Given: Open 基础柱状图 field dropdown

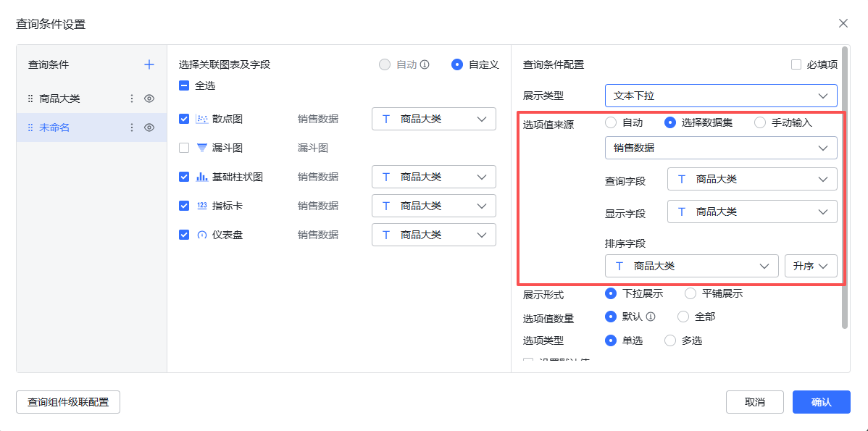Looking at the screenshot, I should point(434,177).
